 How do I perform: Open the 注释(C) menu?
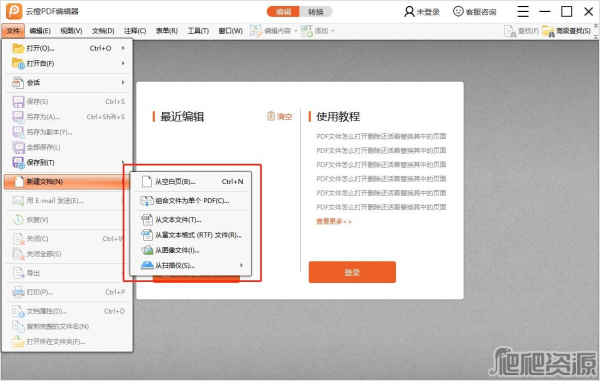coord(135,31)
